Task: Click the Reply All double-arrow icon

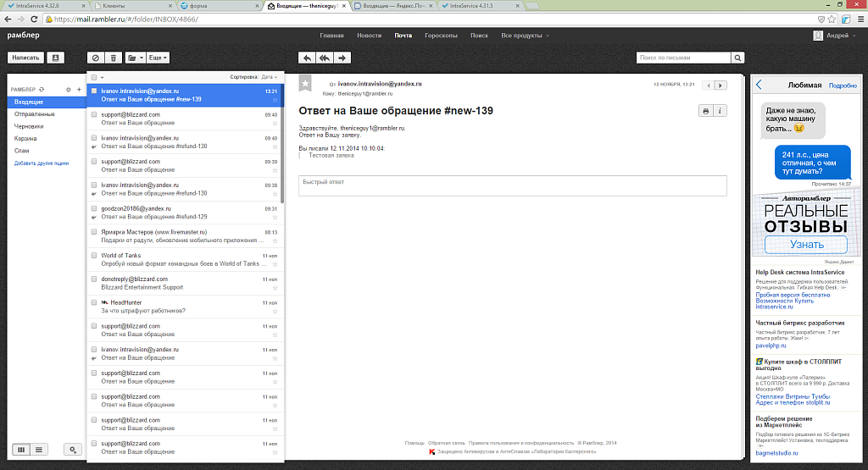Action: point(325,58)
